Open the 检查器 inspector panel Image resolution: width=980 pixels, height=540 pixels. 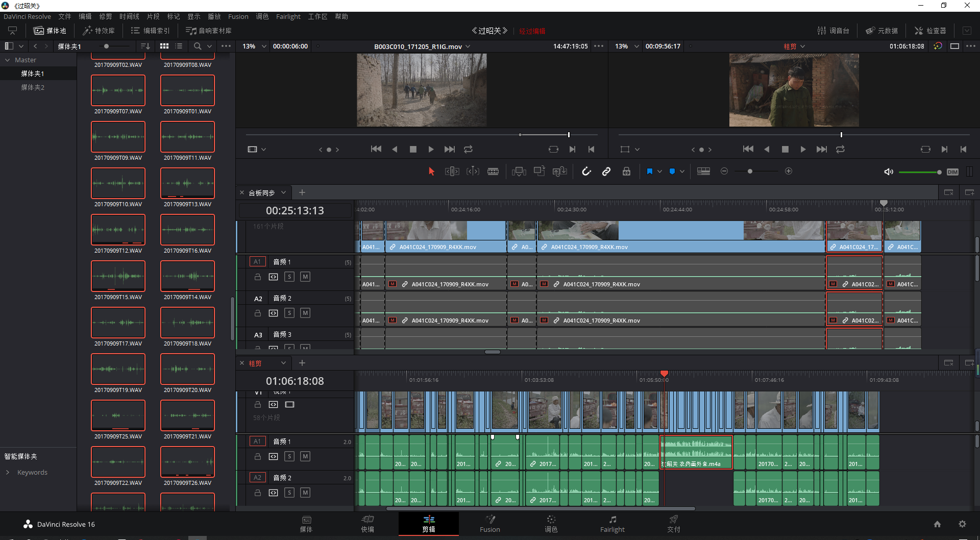tap(930, 31)
